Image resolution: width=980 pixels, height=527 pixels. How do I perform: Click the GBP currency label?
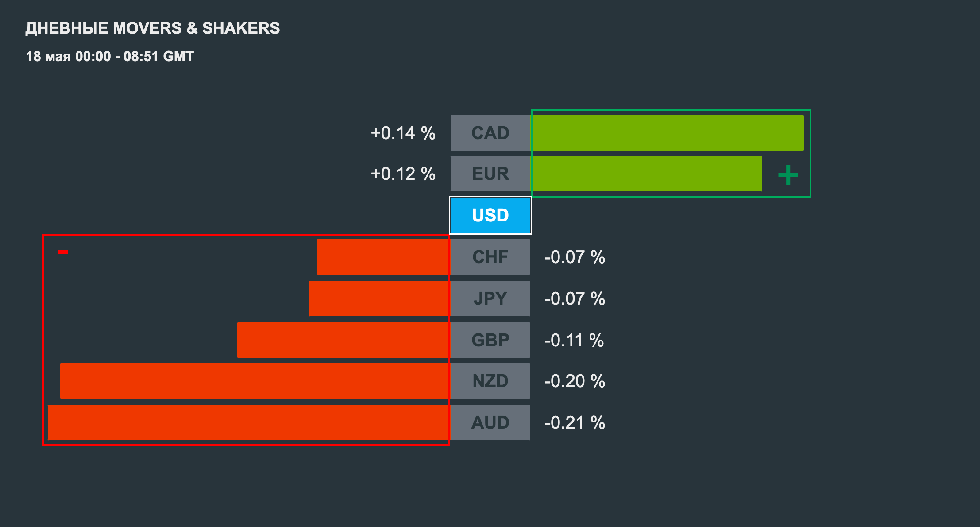coord(490,340)
